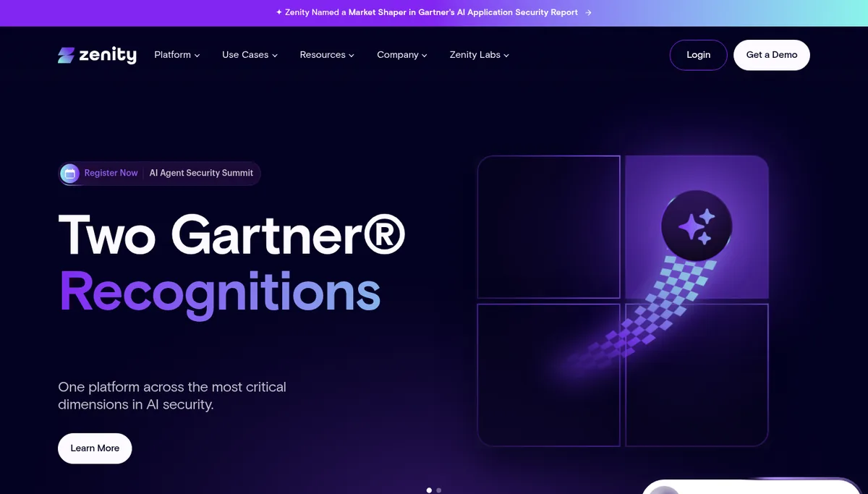Open the Use Cases menu
Screen dimensions: 868x494
(x=250, y=55)
